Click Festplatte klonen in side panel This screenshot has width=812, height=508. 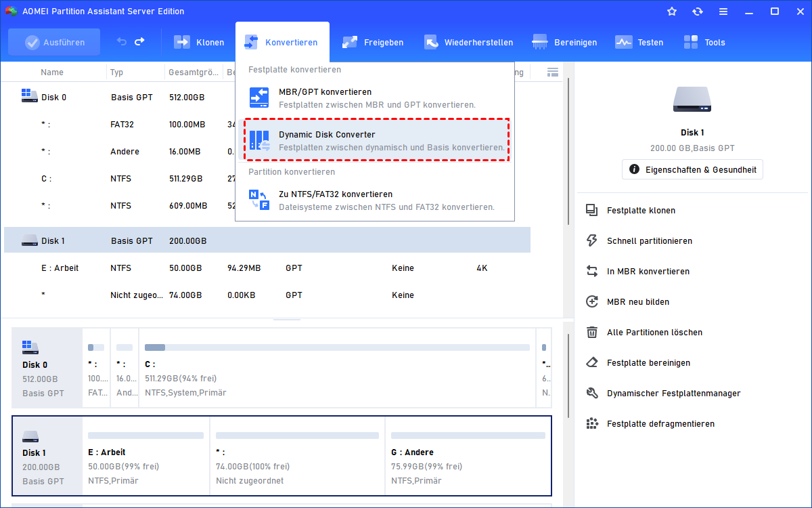[641, 211]
